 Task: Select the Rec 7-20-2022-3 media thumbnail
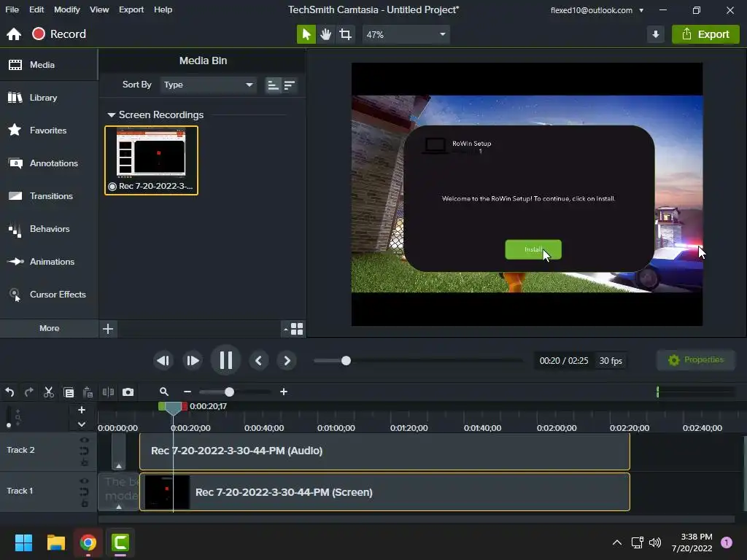[x=152, y=160]
